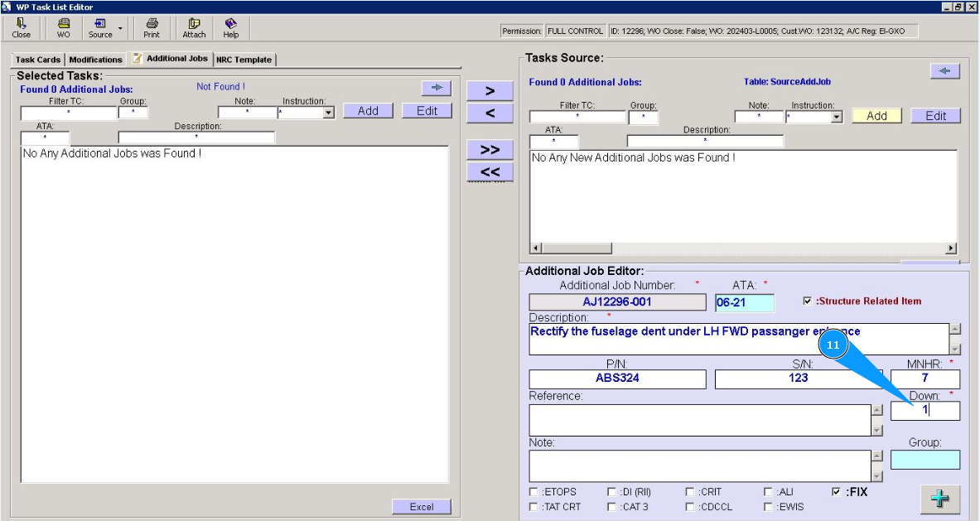This screenshot has height=521, width=980.
Task: Click the MNHR input field
Action: (924, 379)
